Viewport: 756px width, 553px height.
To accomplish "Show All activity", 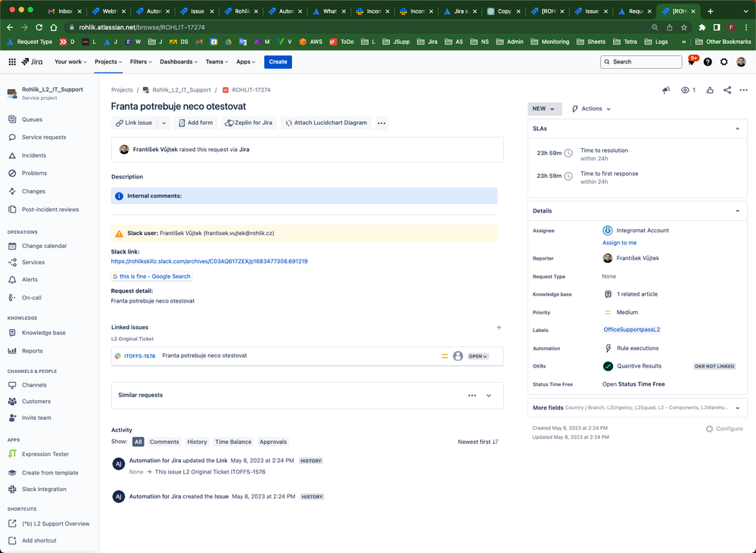I will (x=138, y=442).
